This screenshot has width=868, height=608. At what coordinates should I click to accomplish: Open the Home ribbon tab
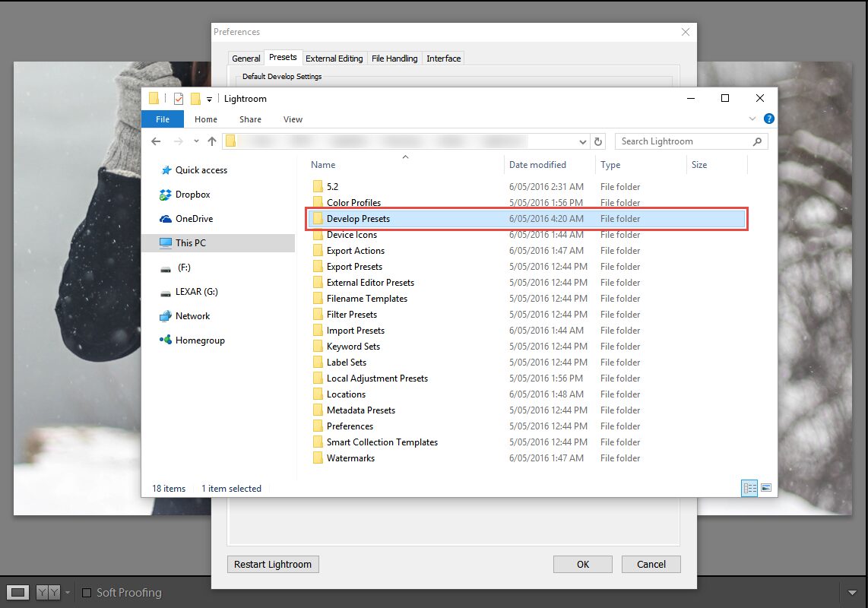(x=206, y=119)
